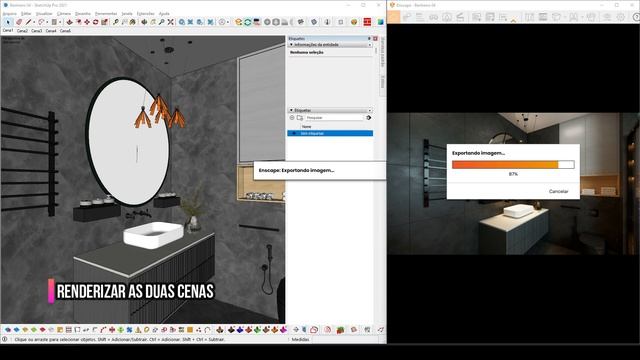
Task: Click the tag tool icon beside search field
Action: click(369, 118)
